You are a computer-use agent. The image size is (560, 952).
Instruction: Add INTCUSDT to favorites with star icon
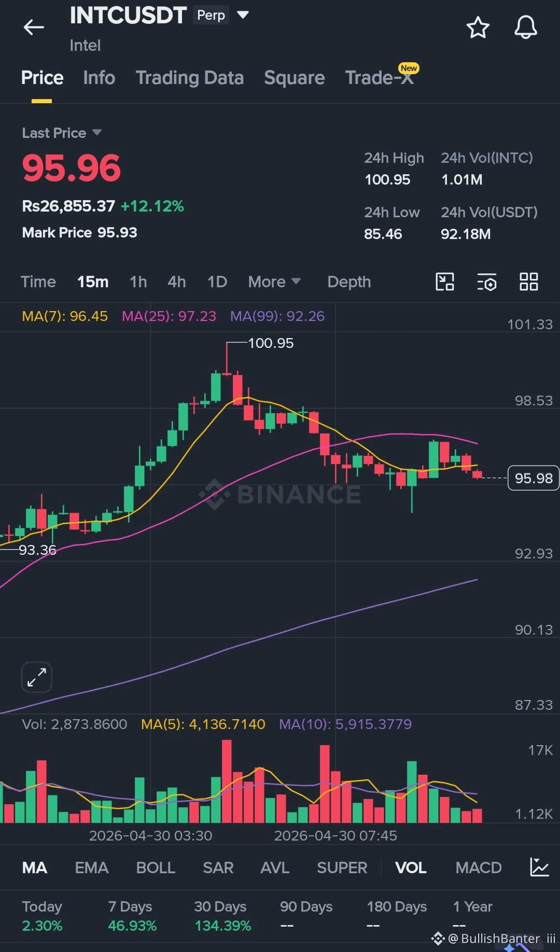pyautogui.click(x=478, y=27)
